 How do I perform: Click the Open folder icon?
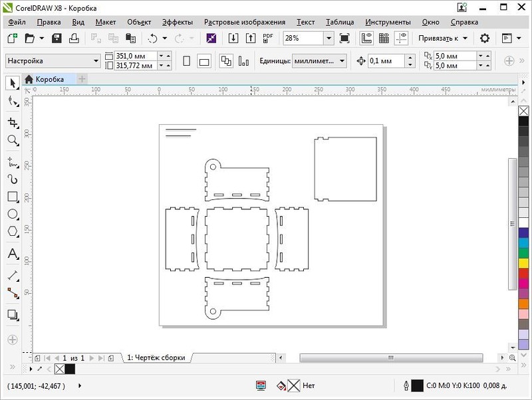coord(29,38)
